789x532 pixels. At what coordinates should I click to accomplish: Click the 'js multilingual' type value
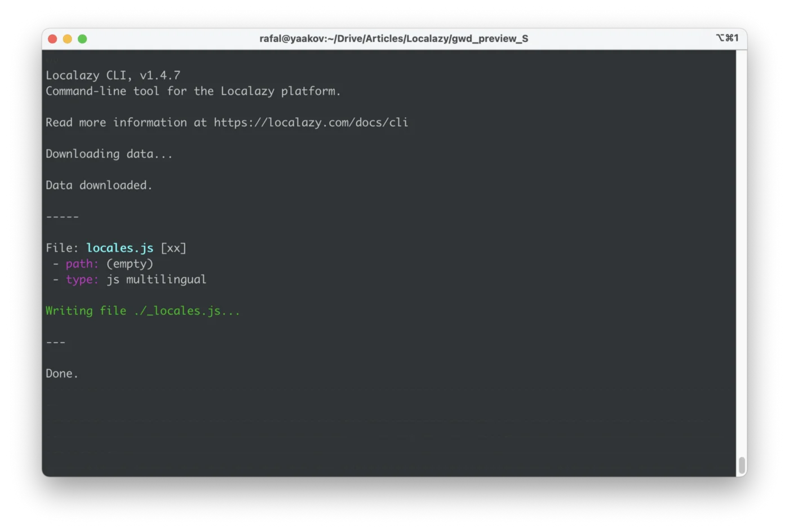(156, 280)
